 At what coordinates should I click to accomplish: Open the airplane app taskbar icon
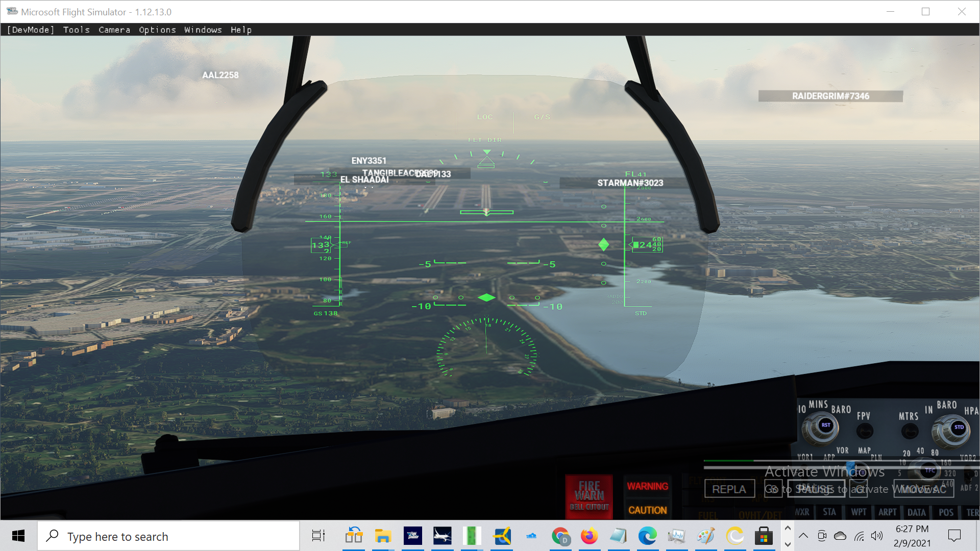[x=442, y=536]
